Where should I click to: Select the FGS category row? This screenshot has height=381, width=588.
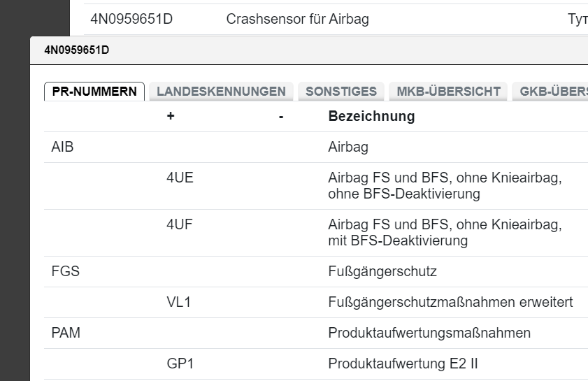point(66,271)
